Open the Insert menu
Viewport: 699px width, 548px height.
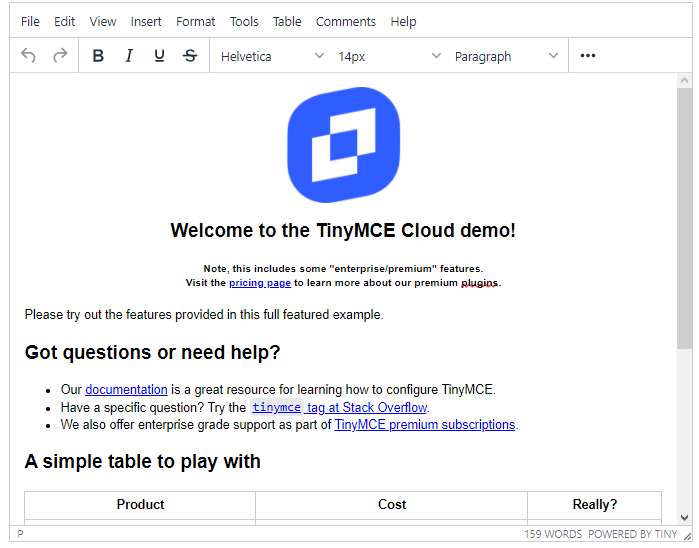point(146,21)
